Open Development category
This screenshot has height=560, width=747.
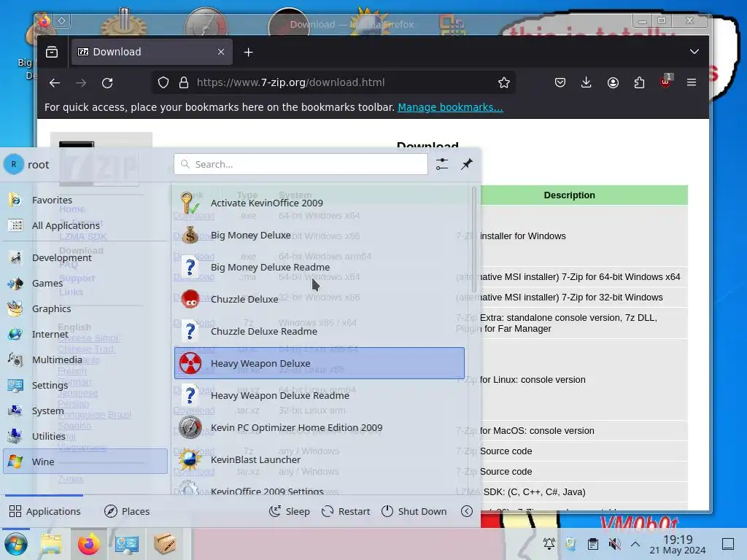coord(85,257)
